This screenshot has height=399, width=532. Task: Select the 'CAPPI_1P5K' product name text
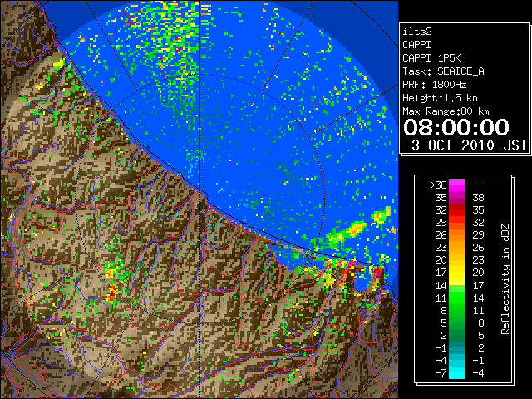431,58
